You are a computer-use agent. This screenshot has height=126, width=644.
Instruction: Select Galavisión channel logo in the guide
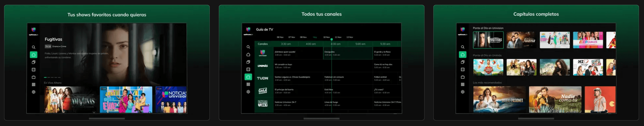pos(263,91)
